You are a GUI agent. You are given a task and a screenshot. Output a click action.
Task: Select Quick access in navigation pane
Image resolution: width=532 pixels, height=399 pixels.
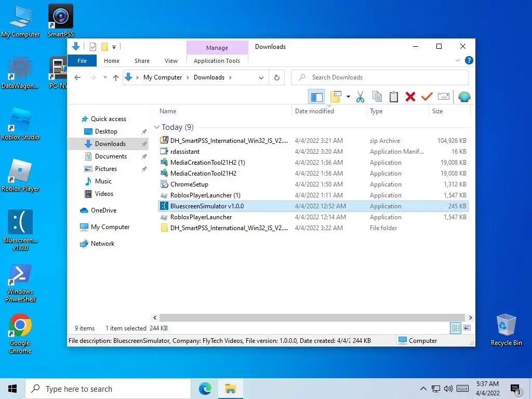pyautogui.click(x=108, y=119)
